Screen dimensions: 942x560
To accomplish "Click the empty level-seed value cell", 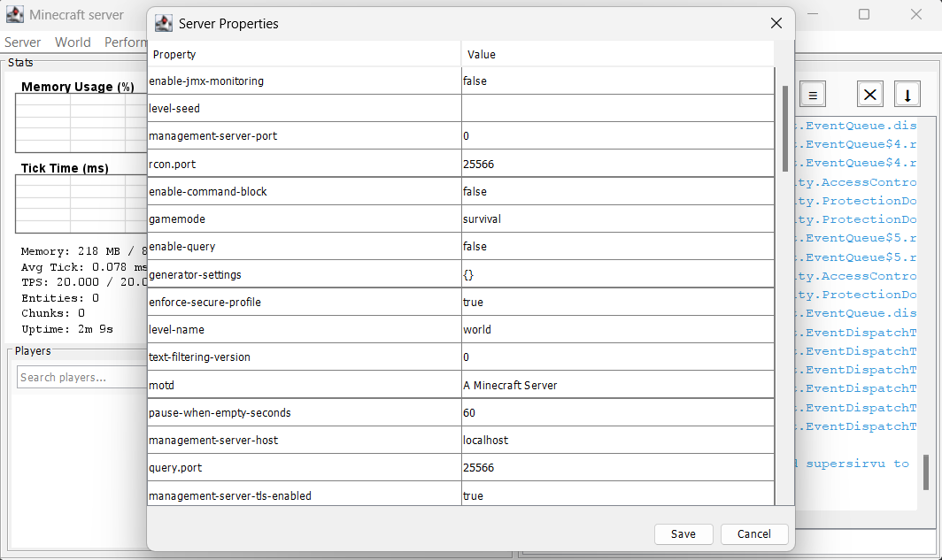I will click(x=618, y=109).
